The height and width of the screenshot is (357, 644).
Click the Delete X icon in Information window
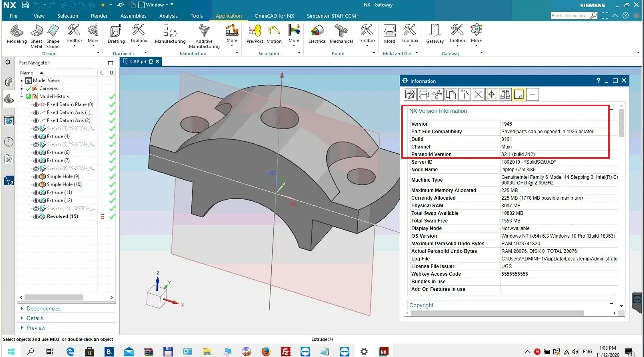[x=478, y=94]
